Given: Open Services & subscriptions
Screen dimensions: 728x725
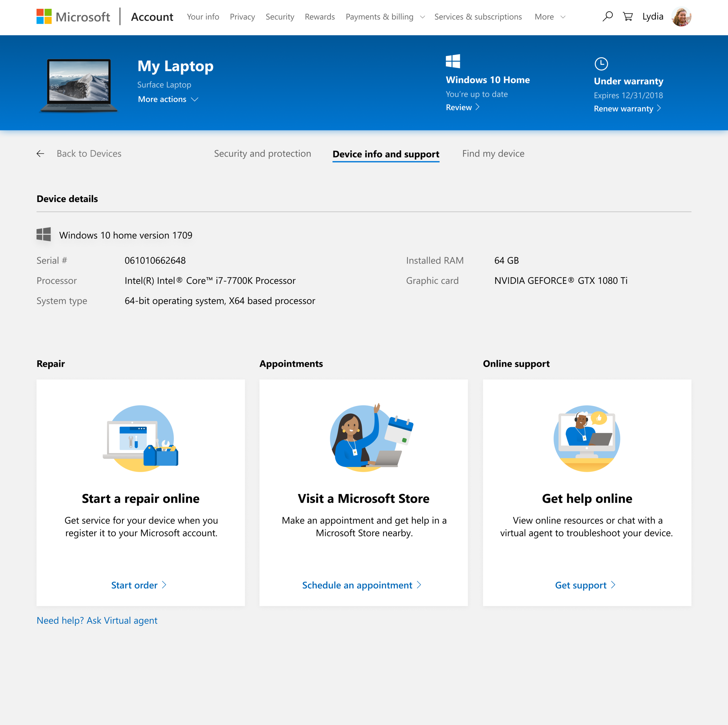Looking at the screenshot, I should (x=478, y=17).
